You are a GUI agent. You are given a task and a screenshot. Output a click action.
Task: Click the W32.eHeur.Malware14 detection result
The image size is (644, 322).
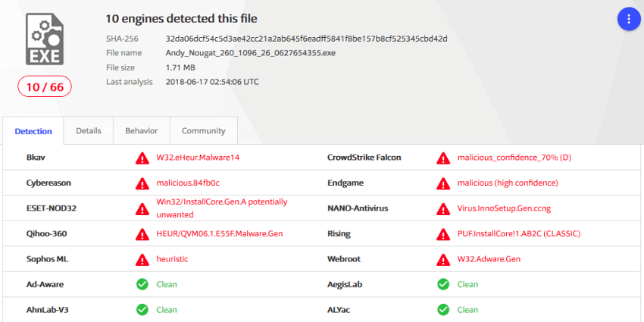[198, 158]
